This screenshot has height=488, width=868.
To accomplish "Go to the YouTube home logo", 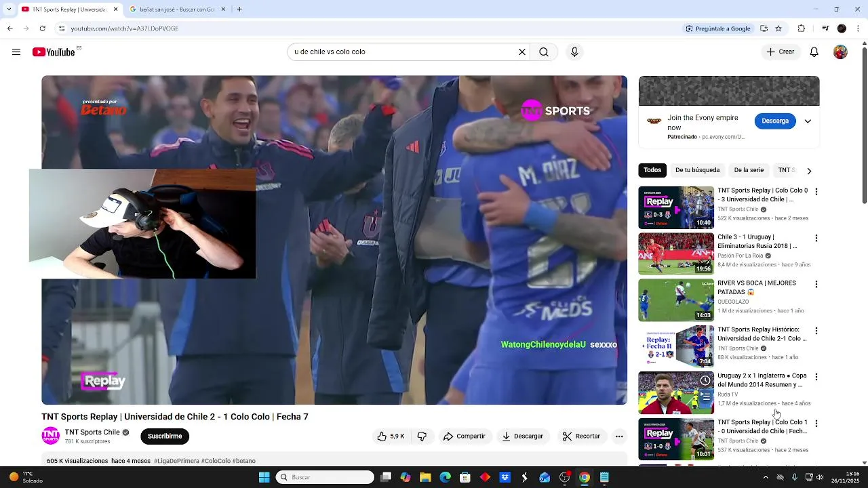I will pyautogui.click(x=54, y=52).
